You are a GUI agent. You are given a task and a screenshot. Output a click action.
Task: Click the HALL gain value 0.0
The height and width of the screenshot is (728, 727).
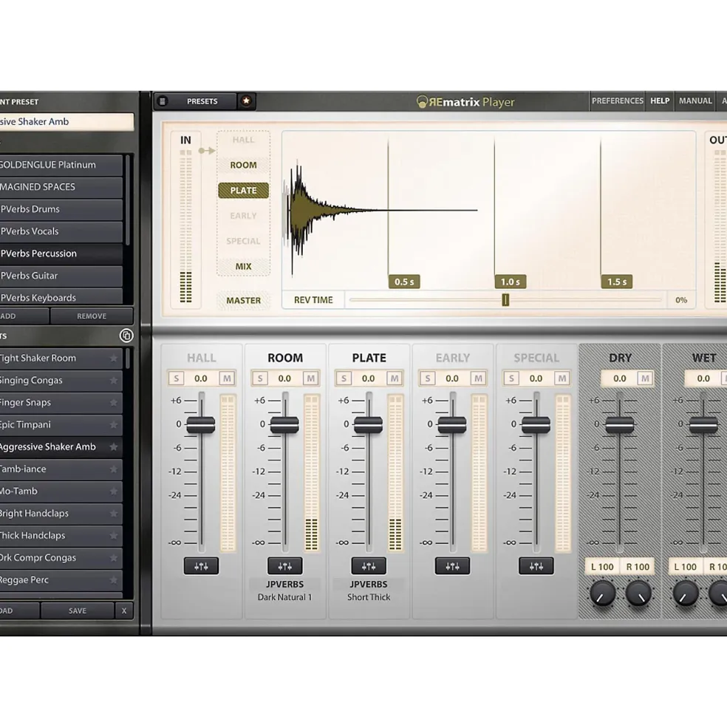click(x=201, y=378)
